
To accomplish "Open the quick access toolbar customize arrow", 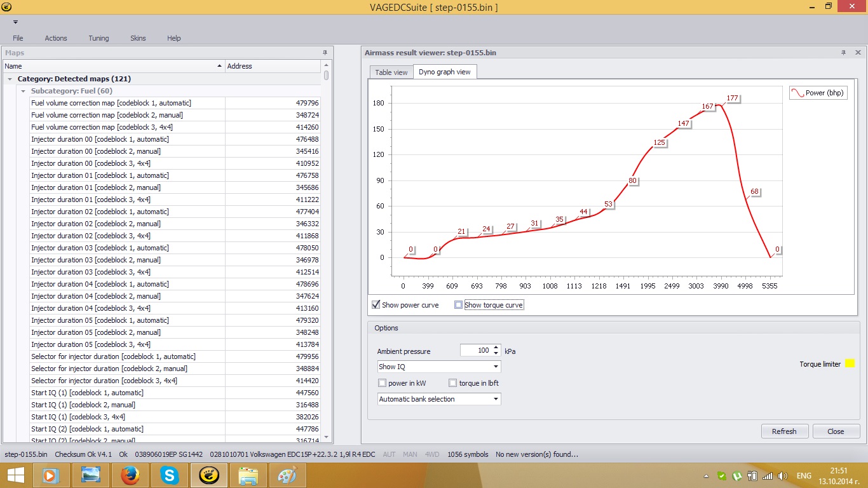I will tap(15, 22).
